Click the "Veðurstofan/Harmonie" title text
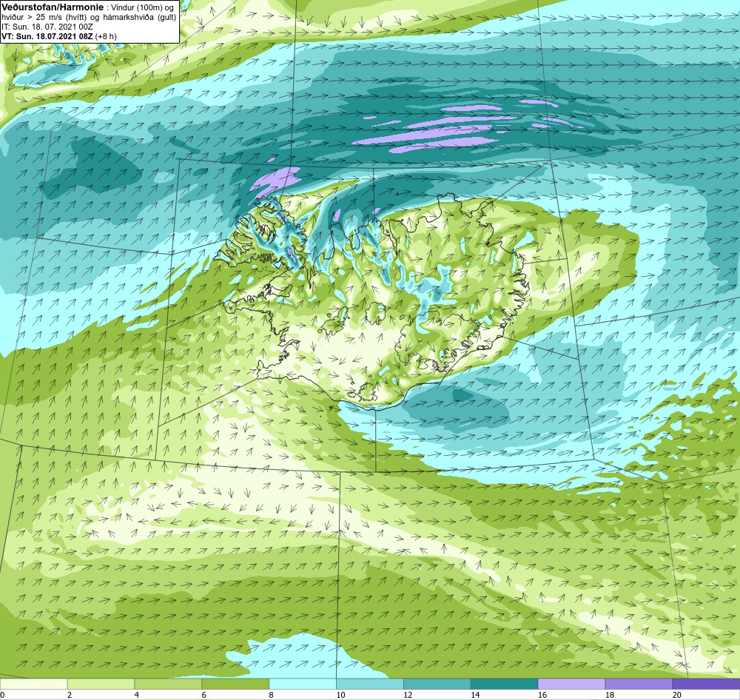The height and width of the screenshot is (700, 740). click(51, 7)
